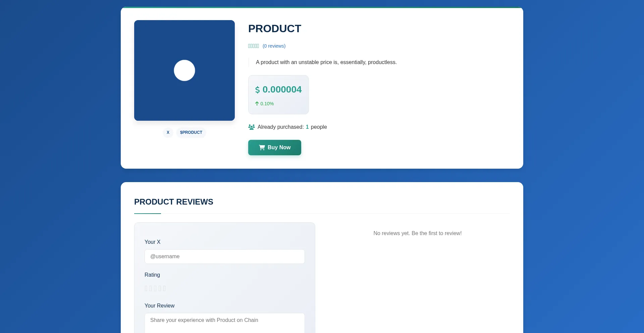
Task: Click the product's overall star rating
Action: 253,46
